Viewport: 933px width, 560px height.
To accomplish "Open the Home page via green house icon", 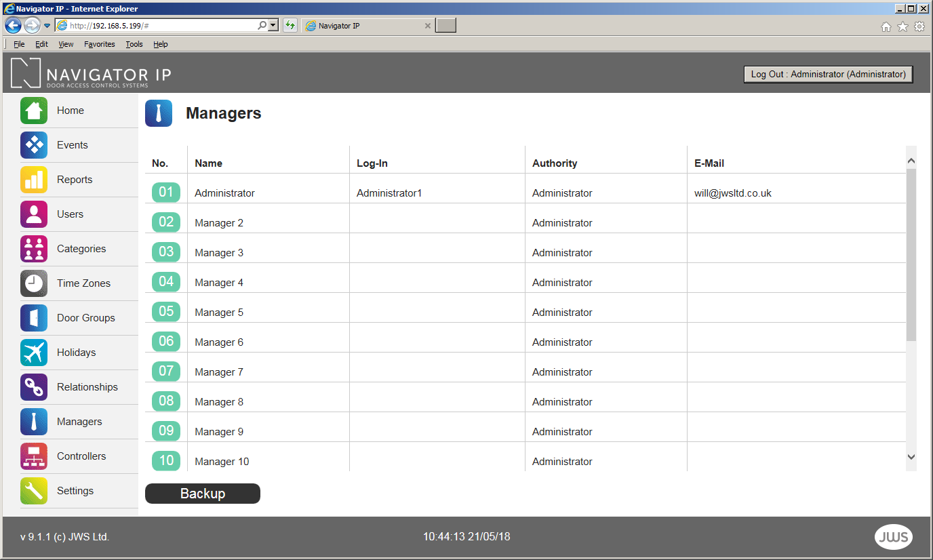I will pos(34,111).
